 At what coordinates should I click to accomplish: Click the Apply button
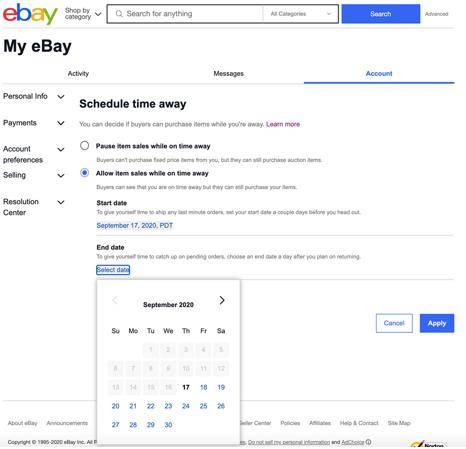coord(437,323)
